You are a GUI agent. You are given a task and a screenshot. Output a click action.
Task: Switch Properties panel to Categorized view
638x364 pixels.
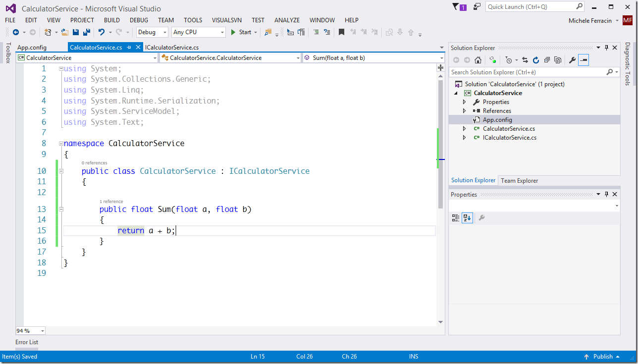(x=456, y=218)
